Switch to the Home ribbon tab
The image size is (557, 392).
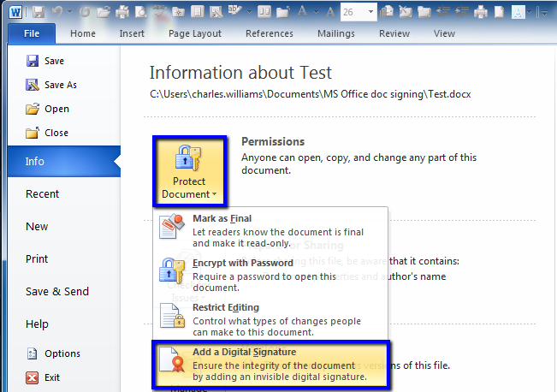coord(83,33)
